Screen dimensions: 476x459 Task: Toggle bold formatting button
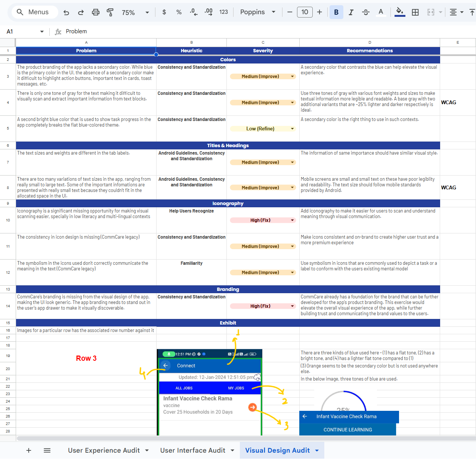pyautogui.click(x=336, y=12)
